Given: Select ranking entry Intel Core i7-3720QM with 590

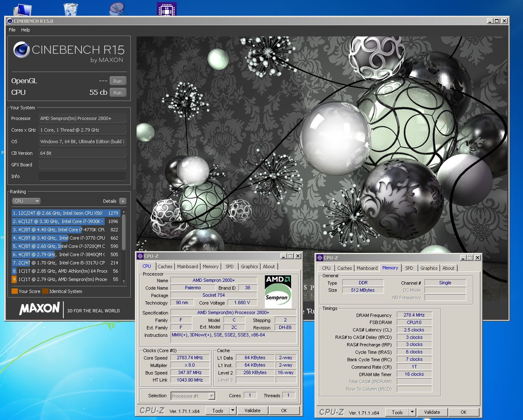Looking at the screenshot, I should (66, 246).
